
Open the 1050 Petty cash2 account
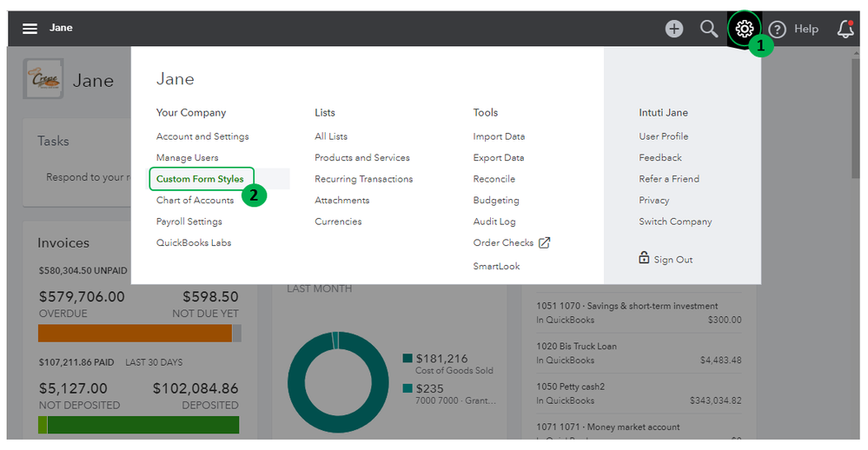pyautogui.click(x=639, y=394)
